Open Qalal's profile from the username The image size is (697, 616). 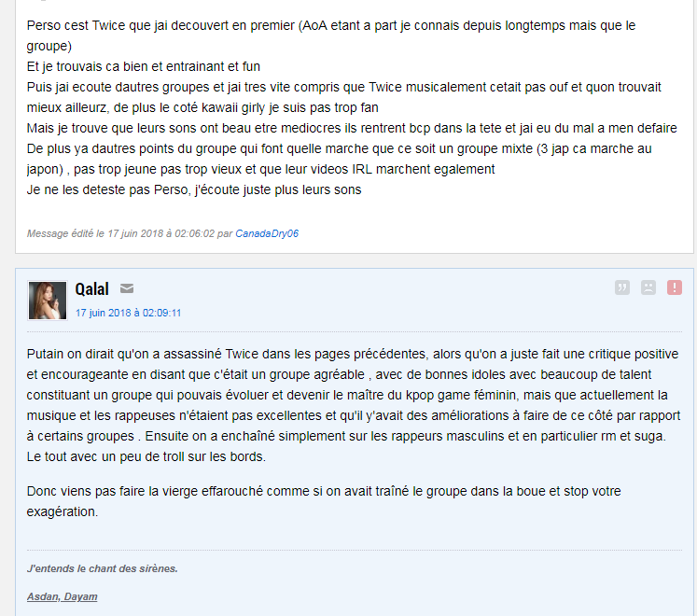(x=91, y=289)
